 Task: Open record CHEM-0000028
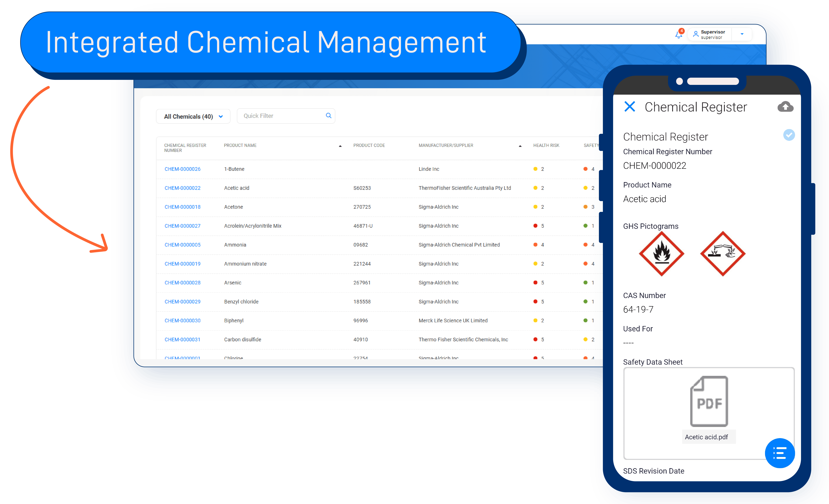pos(182,283)
